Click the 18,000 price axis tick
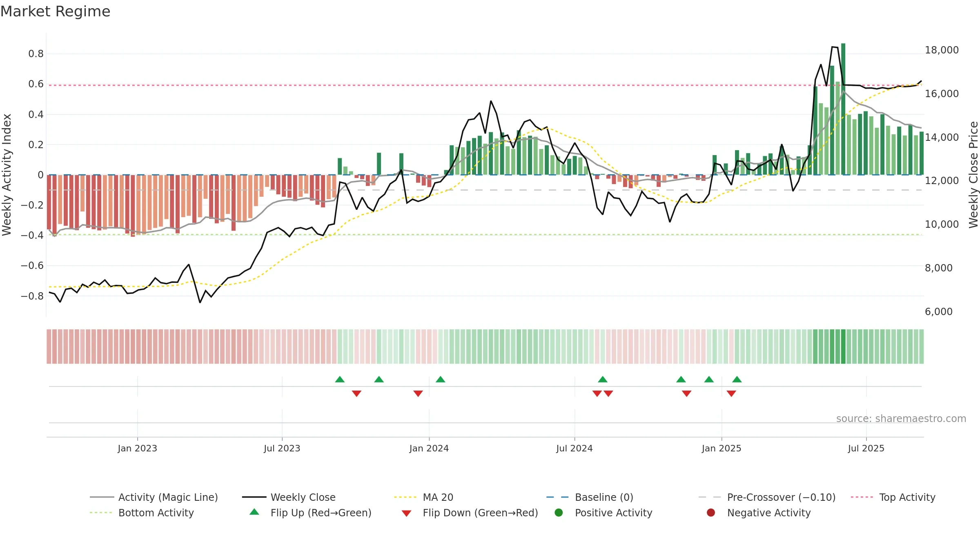980x551 pixels. [x=942, y=50]
